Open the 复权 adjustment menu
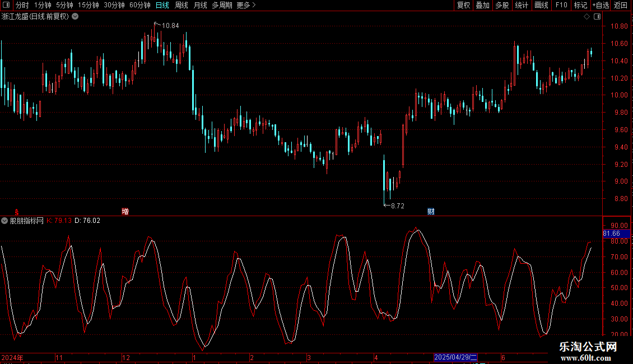The height and width of the screenshot is (364, 633). [x=463, y=5]
